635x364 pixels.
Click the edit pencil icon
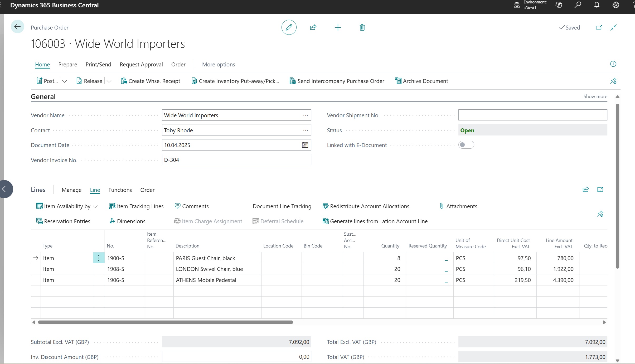pos(289,27)
